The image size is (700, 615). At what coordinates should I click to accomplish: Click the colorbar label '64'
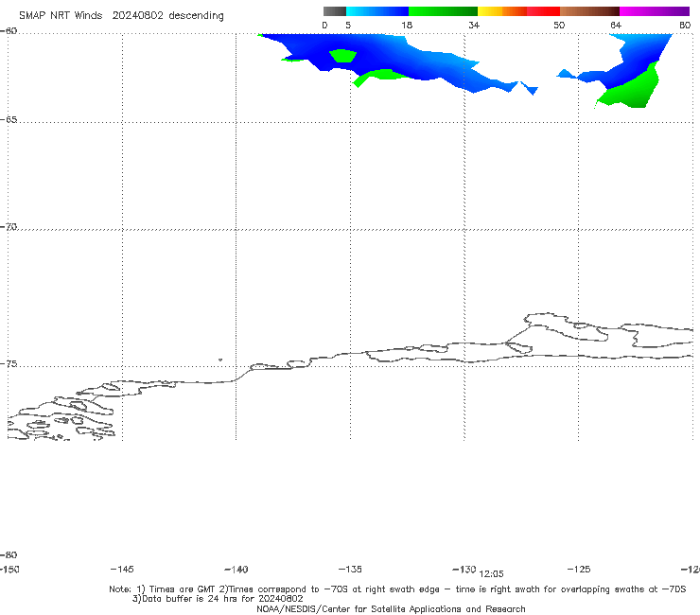click(616, 25)
